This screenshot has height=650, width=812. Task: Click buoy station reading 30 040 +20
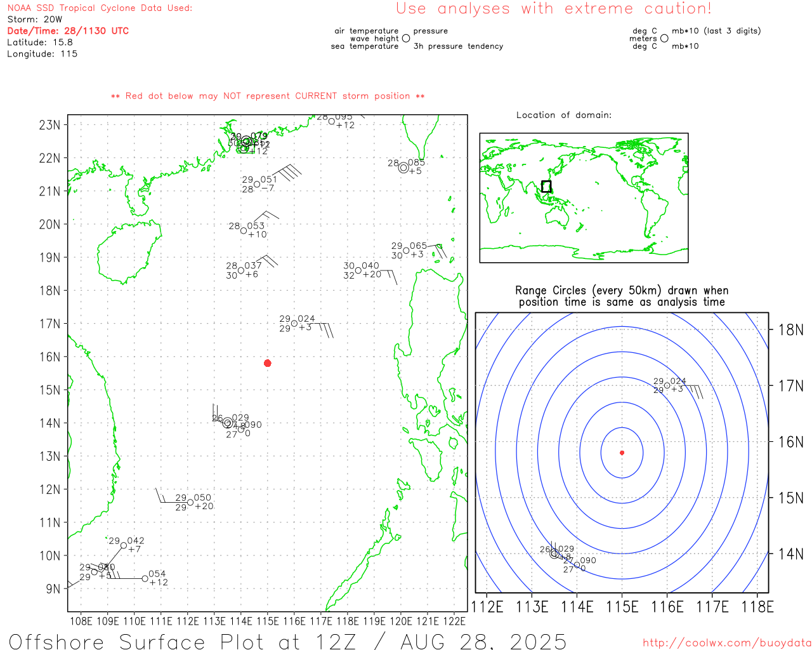(x=358, y=270)
